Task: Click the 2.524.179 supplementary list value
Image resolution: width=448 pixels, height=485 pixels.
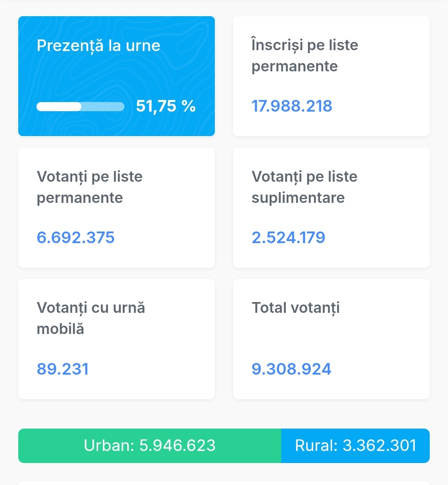Action: coord(288,238)
